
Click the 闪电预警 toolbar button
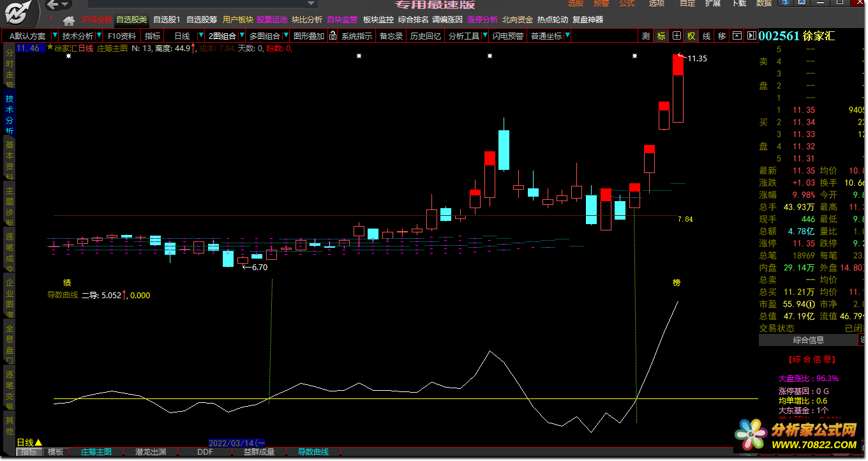tap(508, 36)
